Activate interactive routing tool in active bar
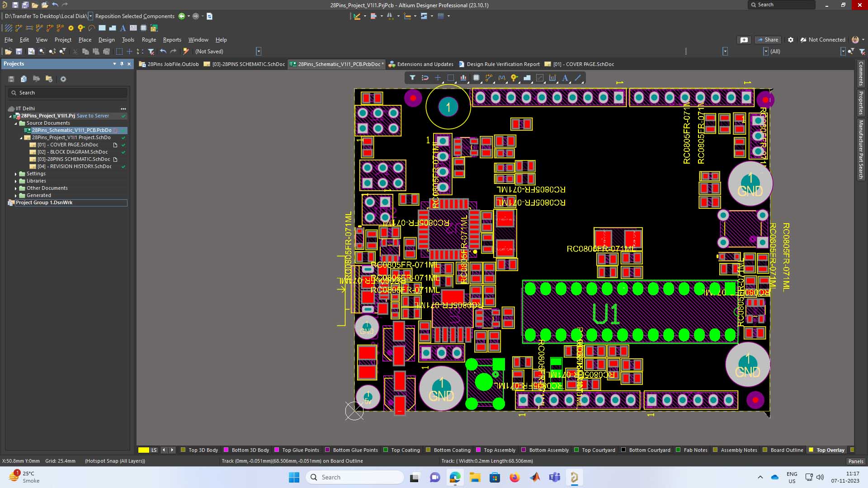Screen dimensions: 868x488 pyautogui.click(x=489, y=78)
